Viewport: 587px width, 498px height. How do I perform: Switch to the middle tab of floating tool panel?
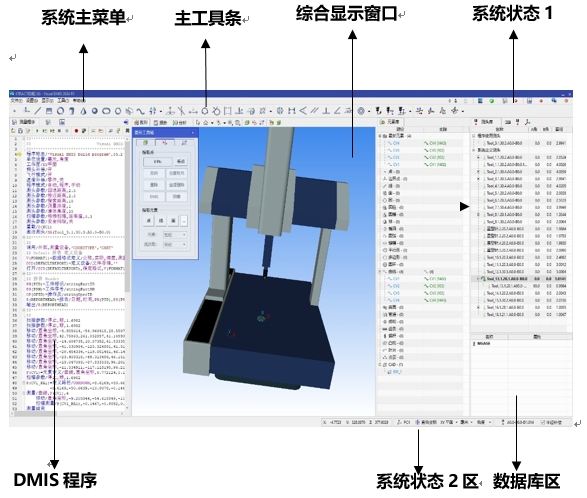pyautogui.click(x=165, y=142)
